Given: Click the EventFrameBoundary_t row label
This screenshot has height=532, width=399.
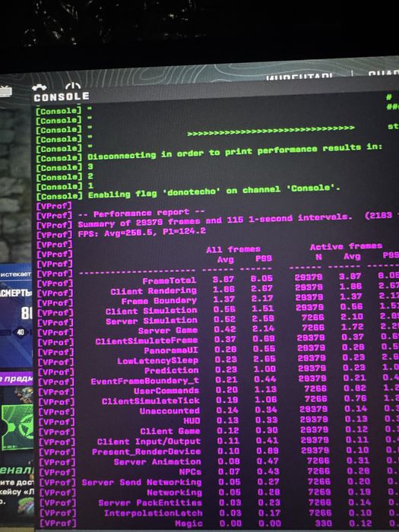Looking at the screenshot, I should pyautogui.click(x=145, y=381).
